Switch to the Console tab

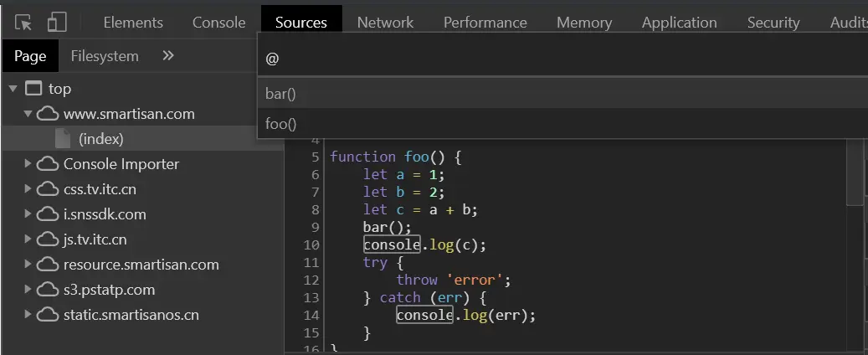[218, 23]
